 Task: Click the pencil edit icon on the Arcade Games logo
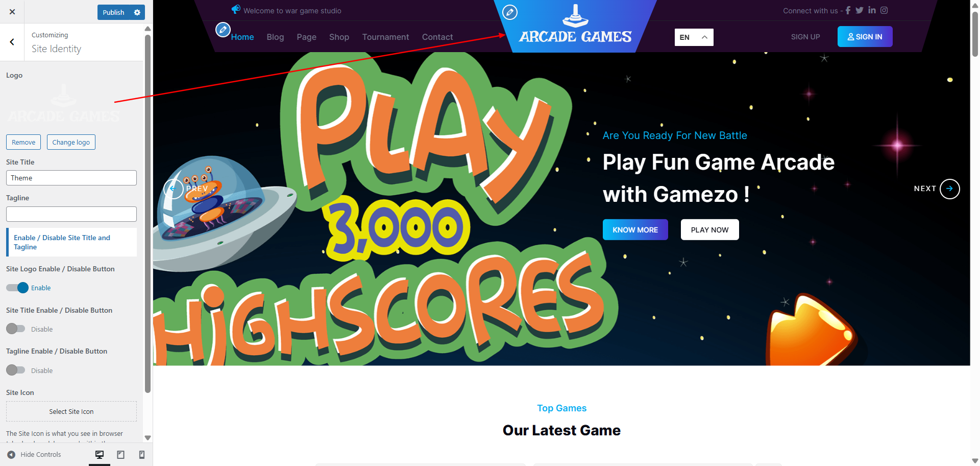pyautogui.click(x=510, y=12)
